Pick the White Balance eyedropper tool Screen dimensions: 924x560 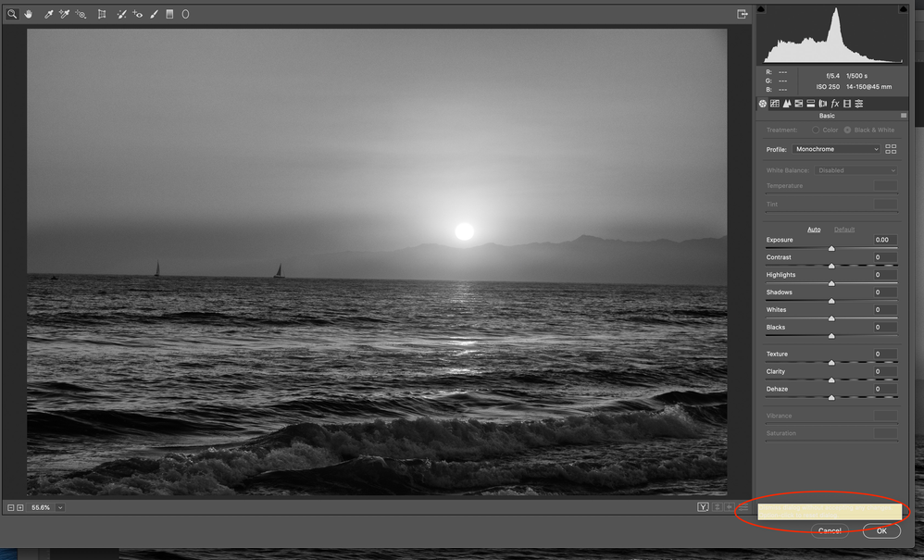(x=49, y=14)
